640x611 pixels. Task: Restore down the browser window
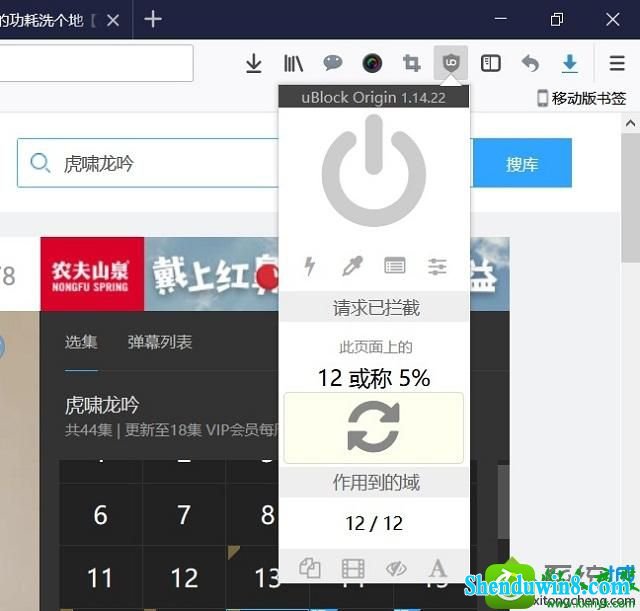(x=557, y=19)
